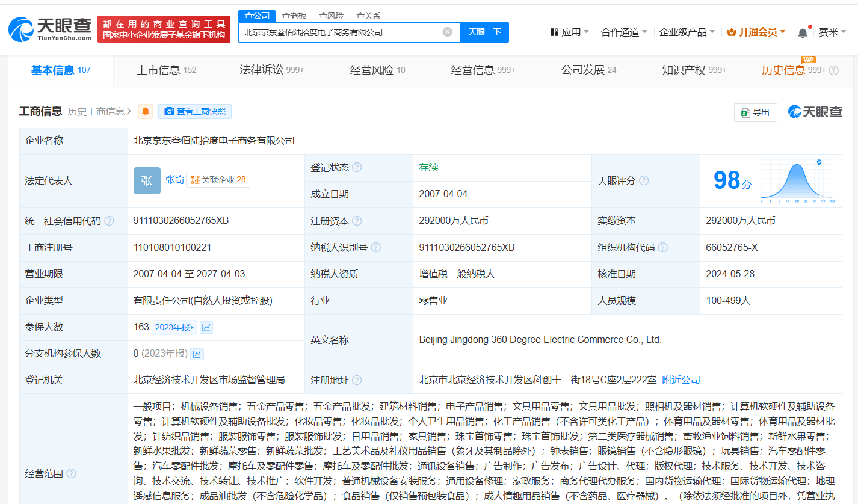This screenshot has height=504, width=858.
Task: Open the 合作通道 dropdown
Action: [x=624, y=32]
